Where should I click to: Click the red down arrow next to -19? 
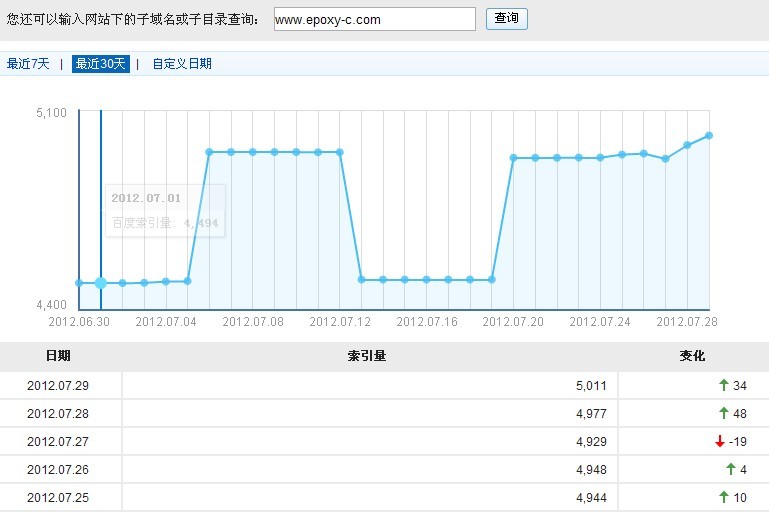click(x=719, y=441)
